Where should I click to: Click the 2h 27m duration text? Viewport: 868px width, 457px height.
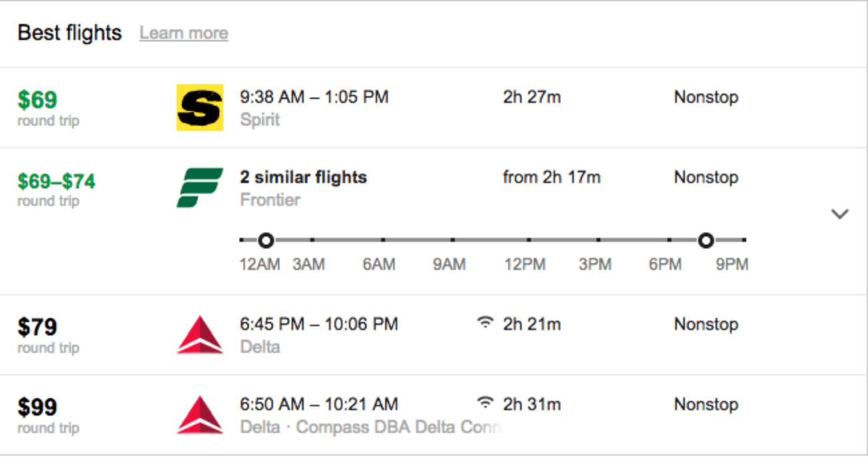click(530, 98)
